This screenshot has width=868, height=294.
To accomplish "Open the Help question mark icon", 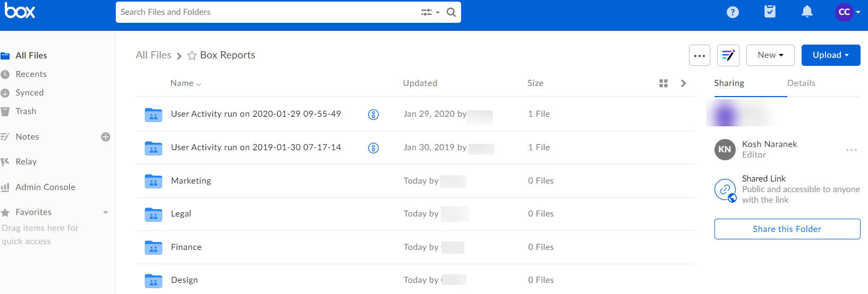I will [x=733, y=12].
